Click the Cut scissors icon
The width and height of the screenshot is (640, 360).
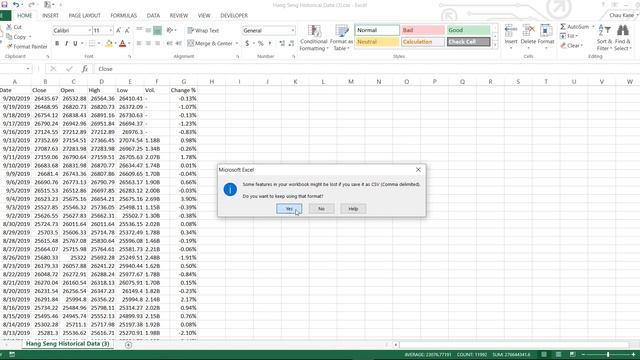(x=9, y=27)
